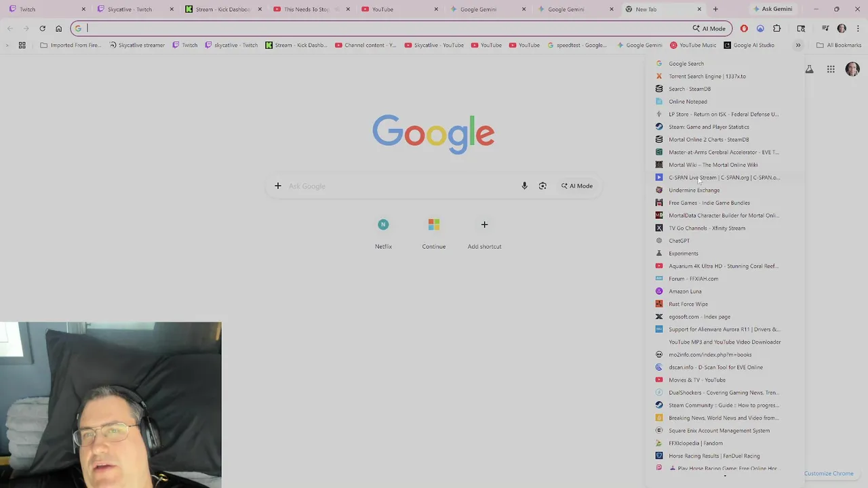
Task: Search by image with Lens icon
Action: tap(542, 186)
